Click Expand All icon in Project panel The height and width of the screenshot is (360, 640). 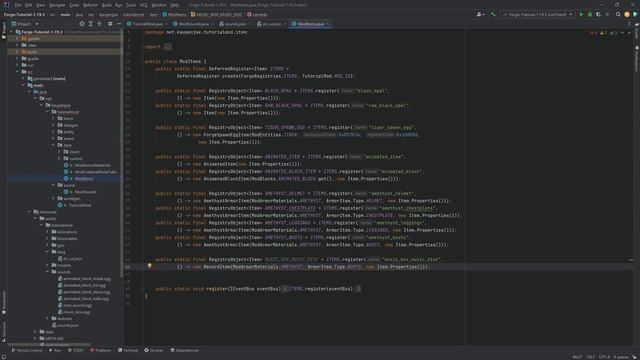(x=91, y=24)
